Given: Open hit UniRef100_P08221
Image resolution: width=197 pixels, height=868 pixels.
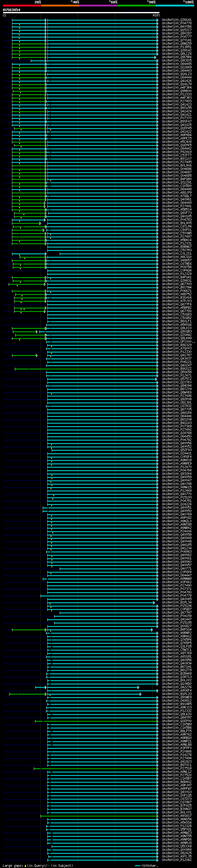Looking at the screenshot, I should coord(177,362).
